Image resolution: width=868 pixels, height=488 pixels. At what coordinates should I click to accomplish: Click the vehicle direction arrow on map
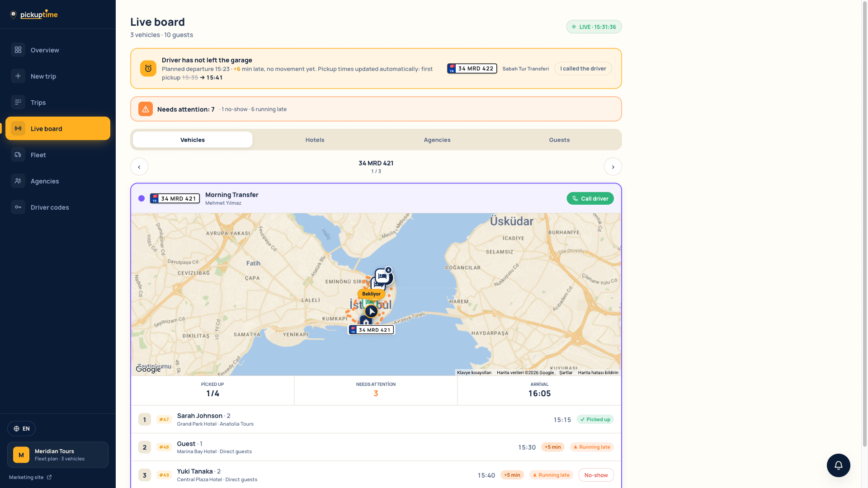pos(371,311)
